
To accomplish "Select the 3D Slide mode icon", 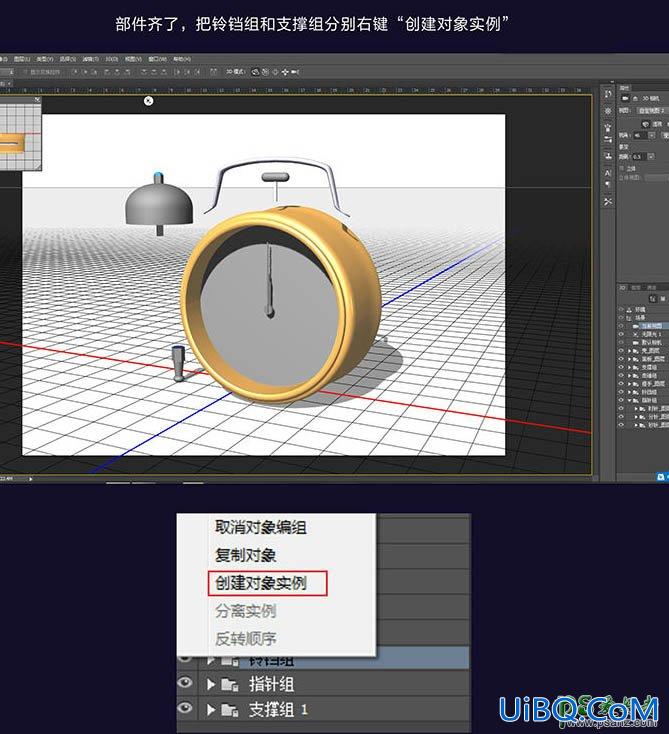I will [285, 72].
